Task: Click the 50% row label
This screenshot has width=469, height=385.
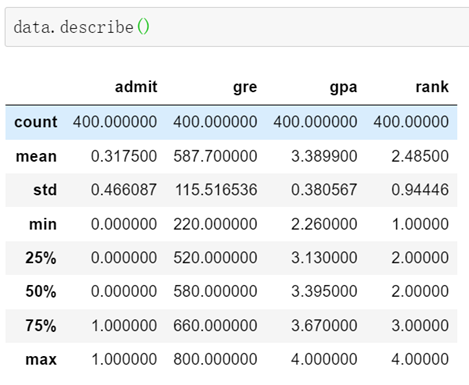Action: [41, 291]
